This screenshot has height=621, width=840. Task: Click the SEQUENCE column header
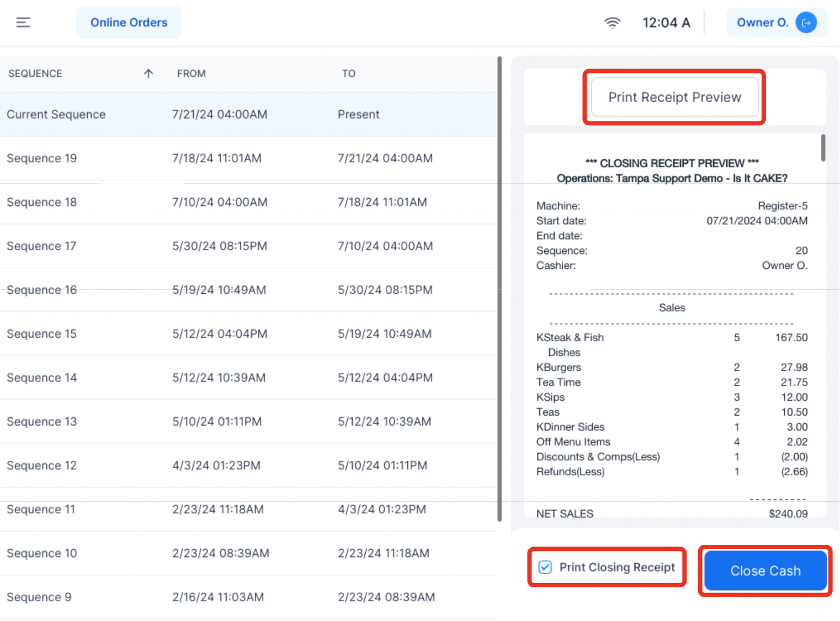pos(35,73)
